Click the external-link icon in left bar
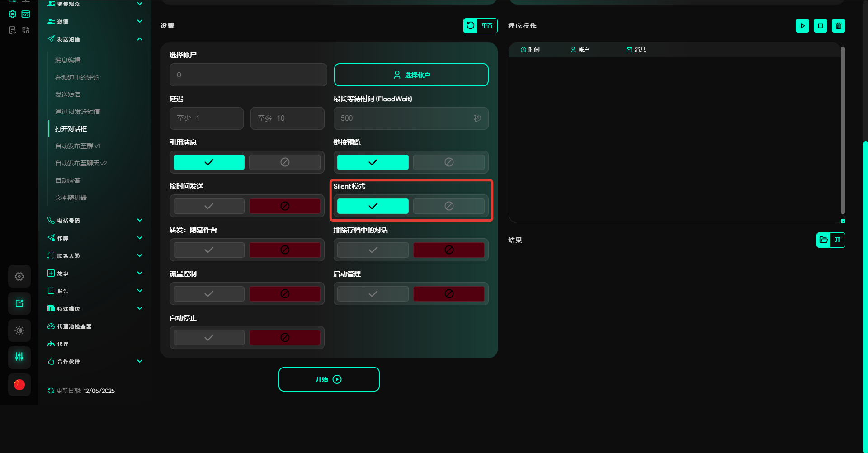The image size is (868, 453). click(19, 303)
